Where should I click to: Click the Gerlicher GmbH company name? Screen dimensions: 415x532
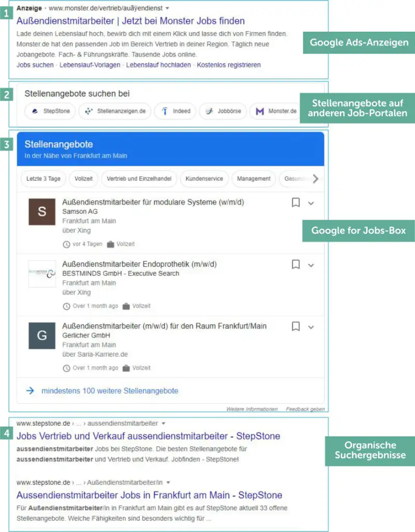[x=86, y=335]
